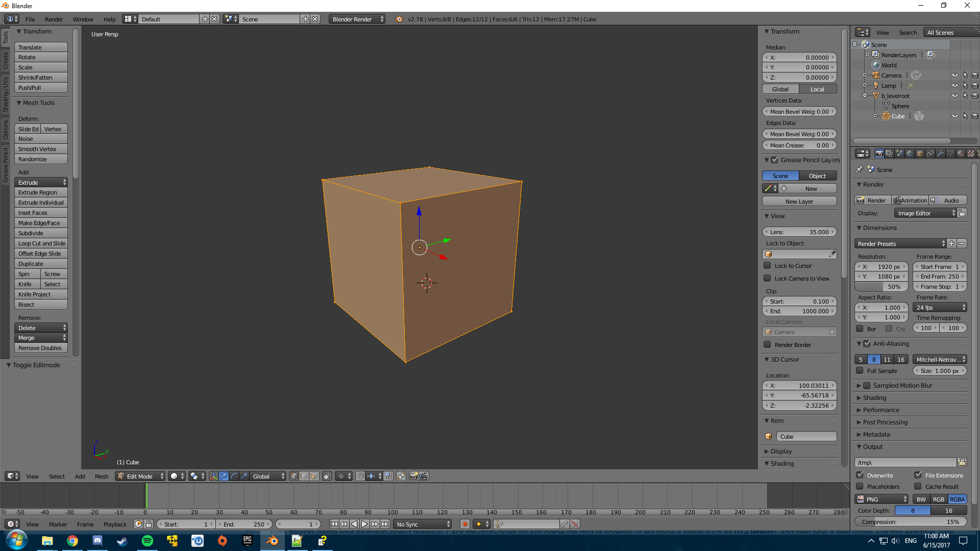Switch to the Texture properties tab
The image size is (980, 551).
(x=970, y=154)
